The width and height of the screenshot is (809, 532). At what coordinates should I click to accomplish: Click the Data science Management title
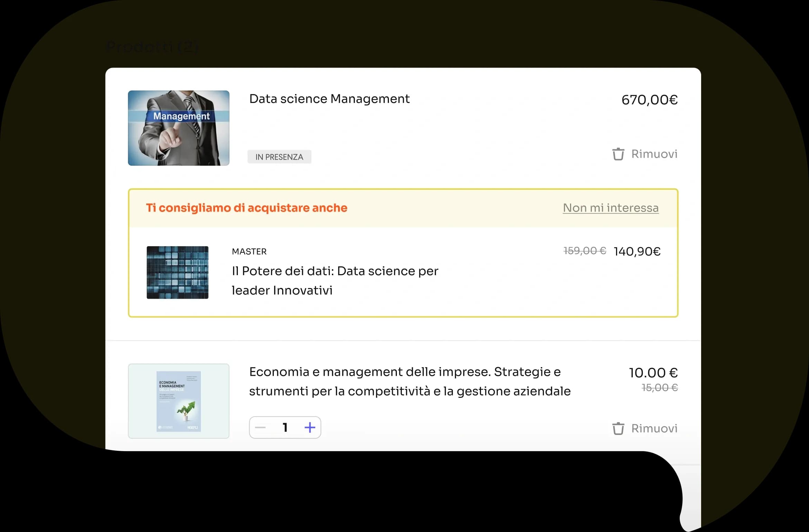click(329, 99)
